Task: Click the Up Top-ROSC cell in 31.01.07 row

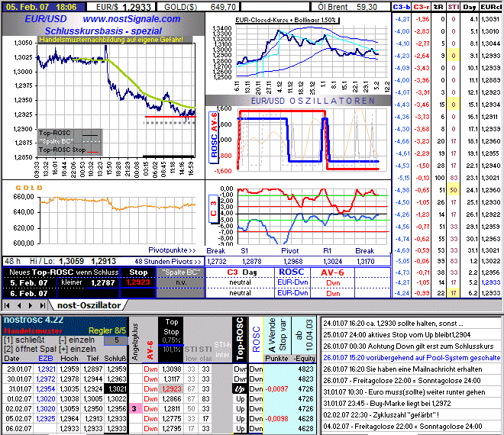Action: (x=240, y=389)
